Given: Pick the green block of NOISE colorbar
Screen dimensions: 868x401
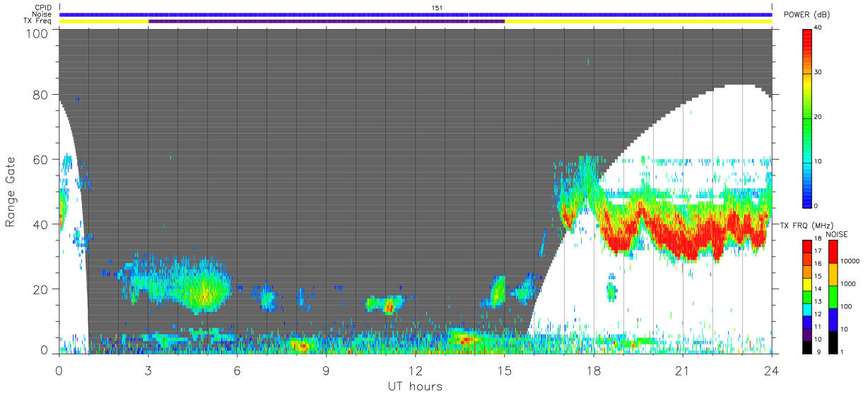Looking at the screenshot, I should (x=833, y=296).
